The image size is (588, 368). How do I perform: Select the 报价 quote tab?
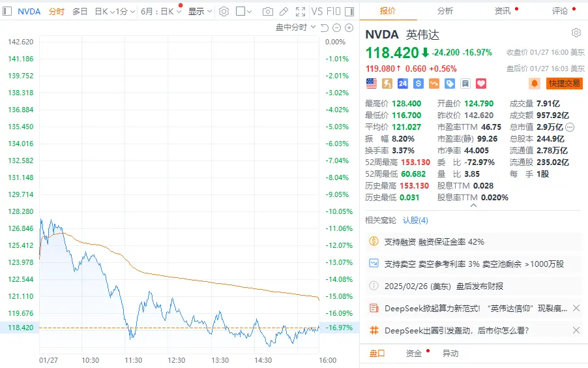coord(388,11)
